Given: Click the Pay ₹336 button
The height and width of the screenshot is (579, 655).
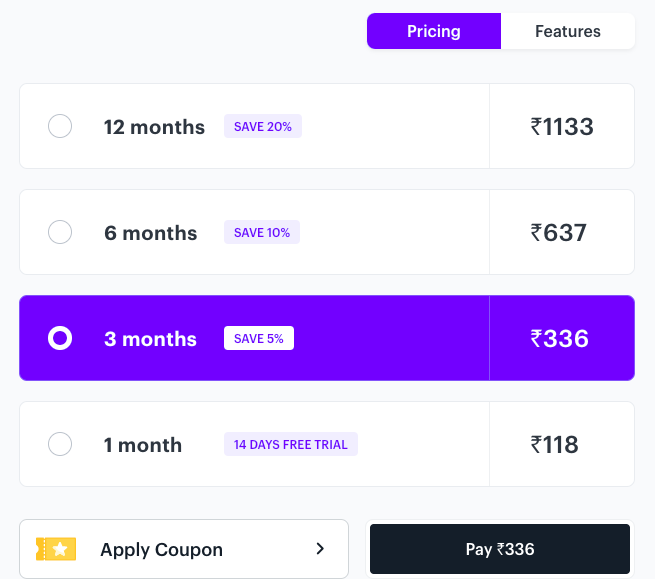Looking at the screenshot, I should 500,549.
